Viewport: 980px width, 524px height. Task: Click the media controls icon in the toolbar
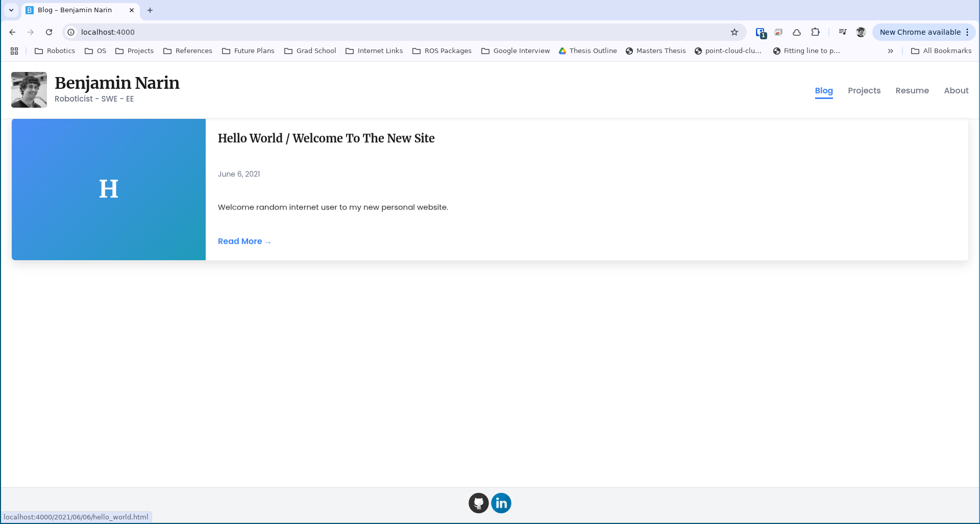843,32
